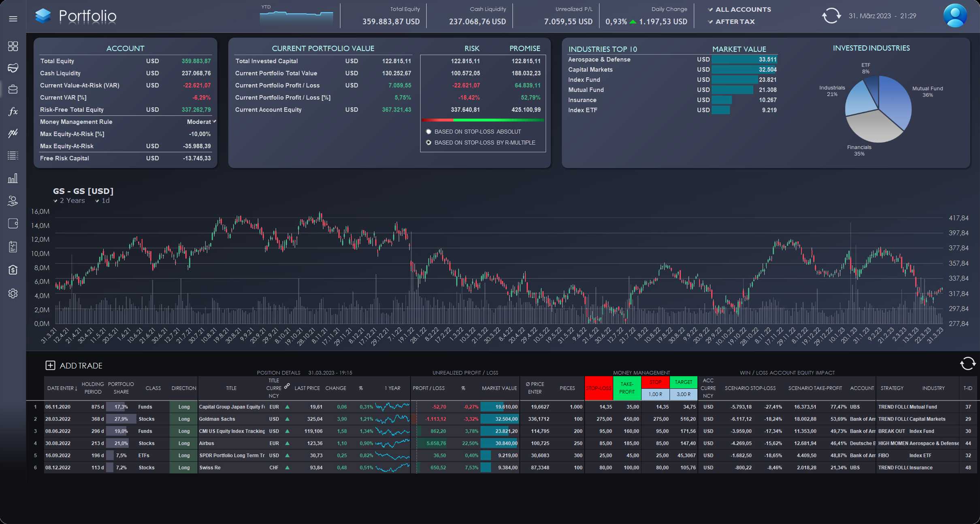
Task: Sort by the DATE ENTER column header
Action: click(x=62, y=388)
